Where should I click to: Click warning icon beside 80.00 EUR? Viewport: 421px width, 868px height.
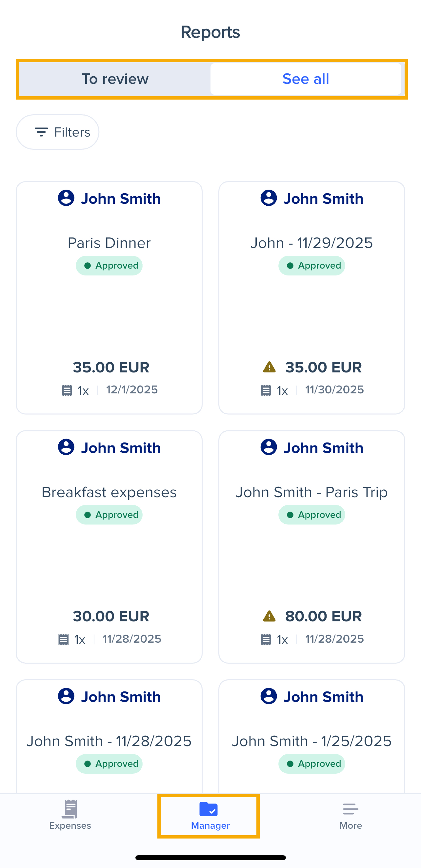(x=269, y=616)
